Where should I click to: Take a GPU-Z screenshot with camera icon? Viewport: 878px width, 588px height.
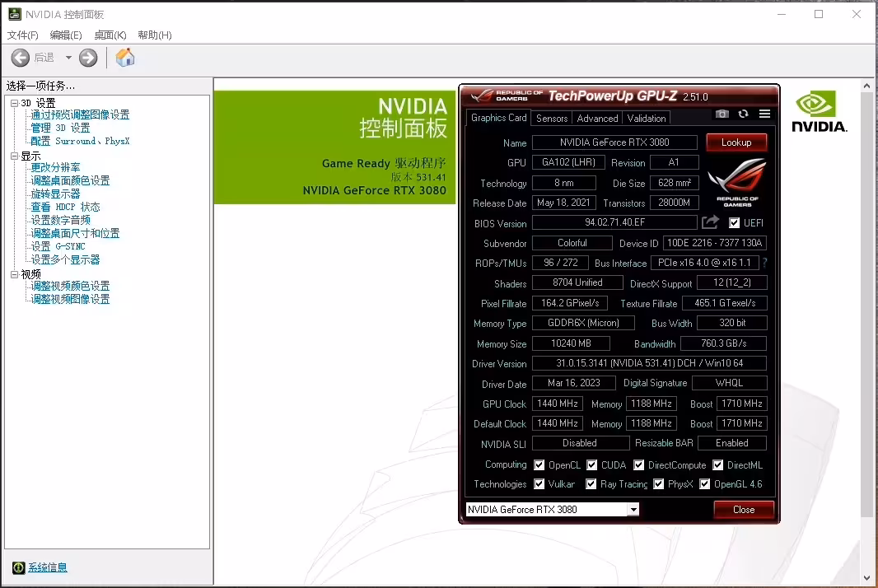(x=722, y=114)
